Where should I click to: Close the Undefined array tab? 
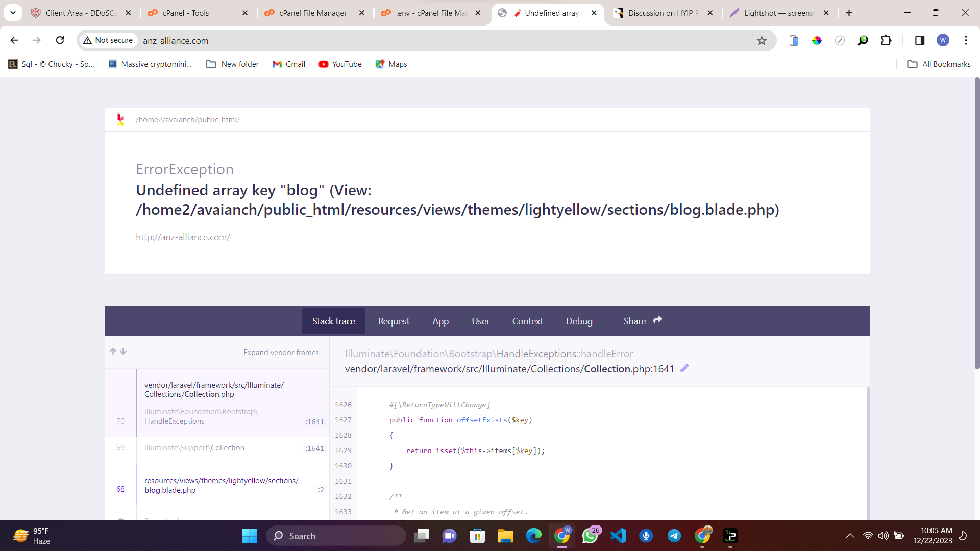(x=594, y=13)
